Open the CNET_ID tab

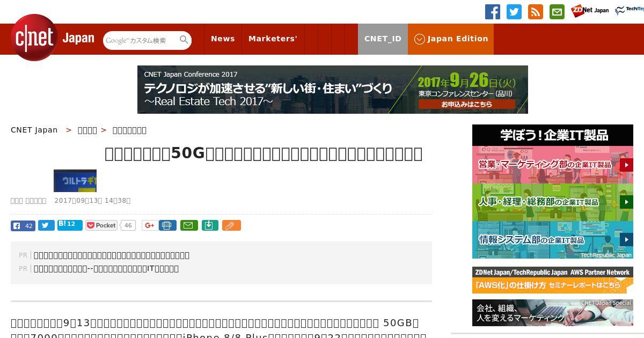tap(383, 39)
